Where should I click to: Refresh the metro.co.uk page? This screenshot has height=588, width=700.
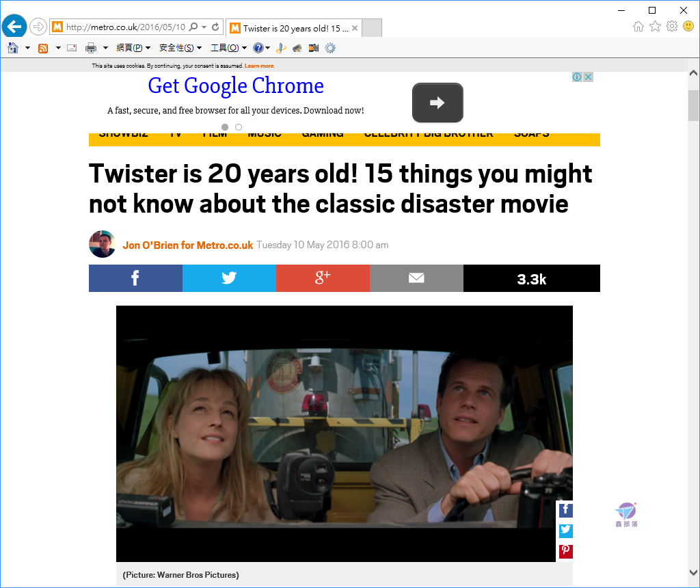point(215,27)
